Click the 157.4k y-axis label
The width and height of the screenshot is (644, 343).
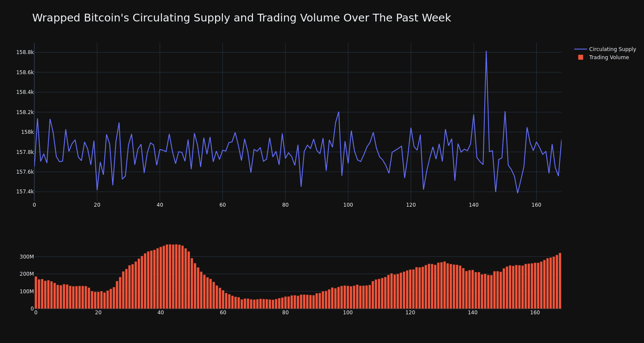click(24, 192)
